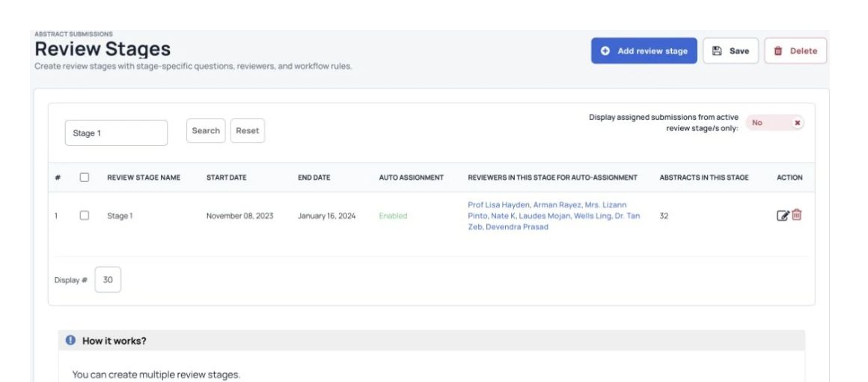Click the Delete button in header
This screenshot has width=868, height=382.
point(795,51)
